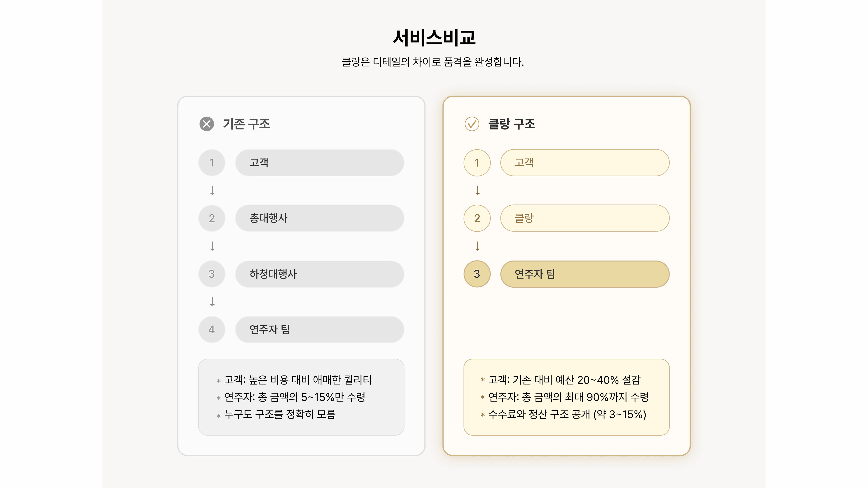Select step 3 circle next to 하청대행사
The width and height of the screenshot is (868, 488).
[212, 274]
